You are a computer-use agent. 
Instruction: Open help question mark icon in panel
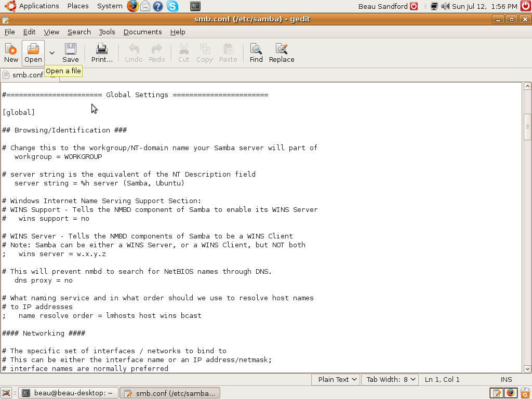point(158,6)
